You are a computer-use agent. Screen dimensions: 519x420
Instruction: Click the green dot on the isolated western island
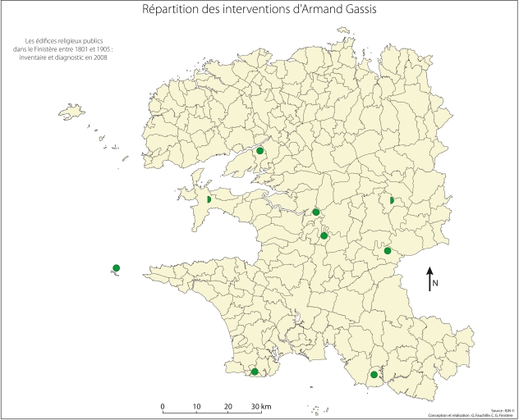(117, 268)
